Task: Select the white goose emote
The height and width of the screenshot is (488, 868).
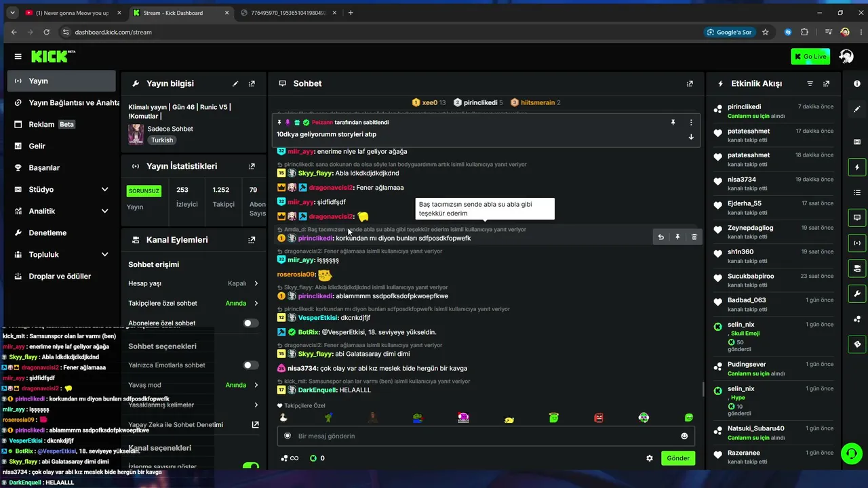Action: pos(283,418)
